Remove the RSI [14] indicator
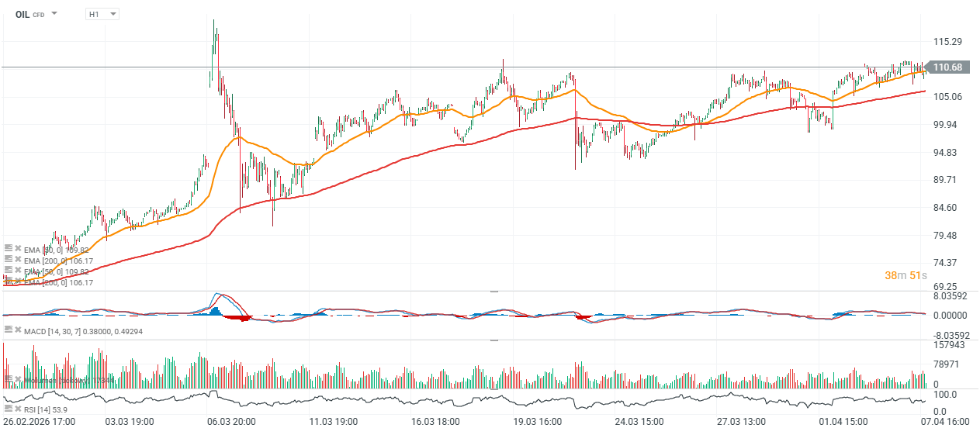This screenshot has height=435, width=980. tap(17, 408)
